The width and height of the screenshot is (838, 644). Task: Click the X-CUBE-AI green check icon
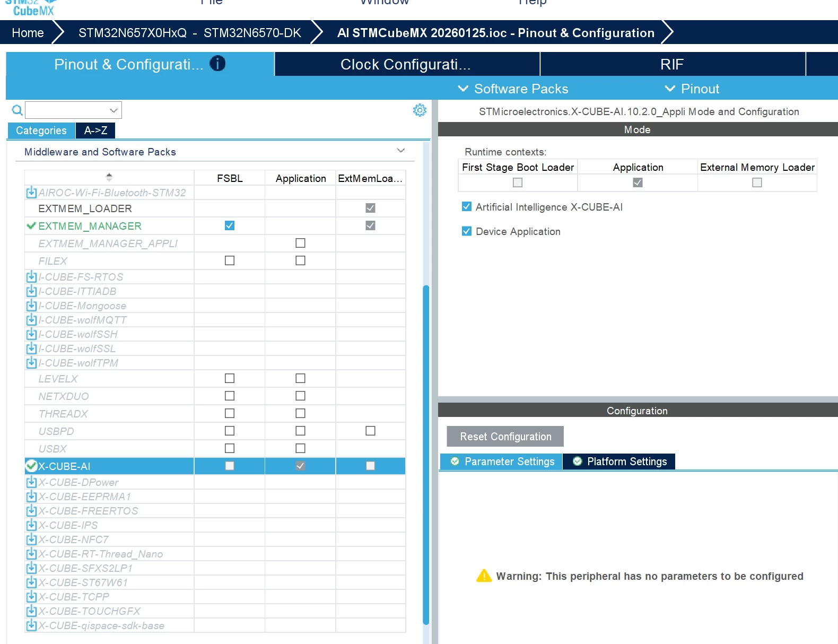coord(31,466)
